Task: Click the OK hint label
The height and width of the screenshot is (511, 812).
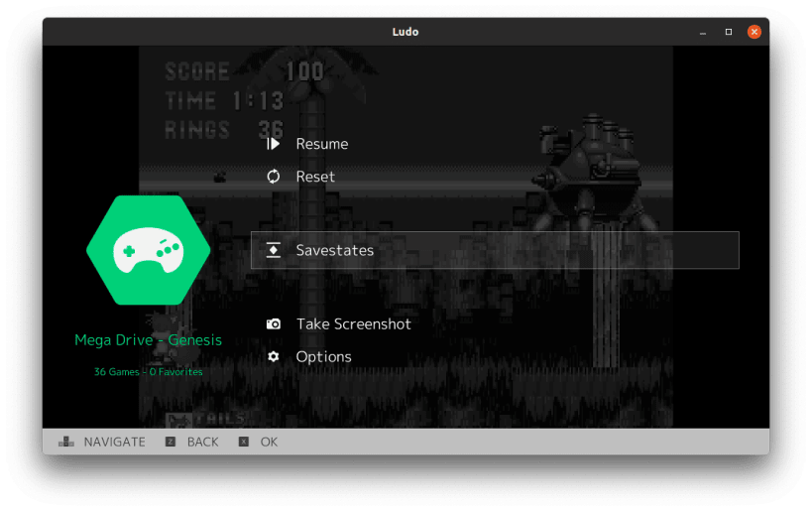Action: click(269, 442)
